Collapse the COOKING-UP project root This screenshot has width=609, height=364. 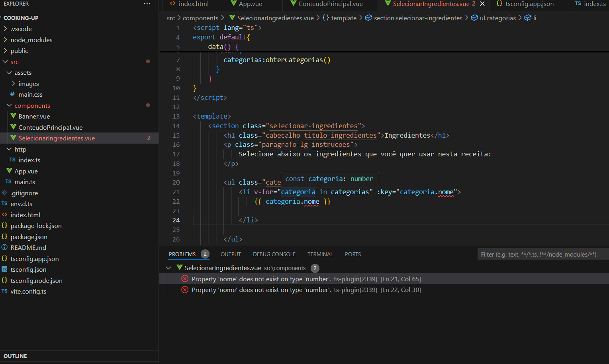click(21, 18)
